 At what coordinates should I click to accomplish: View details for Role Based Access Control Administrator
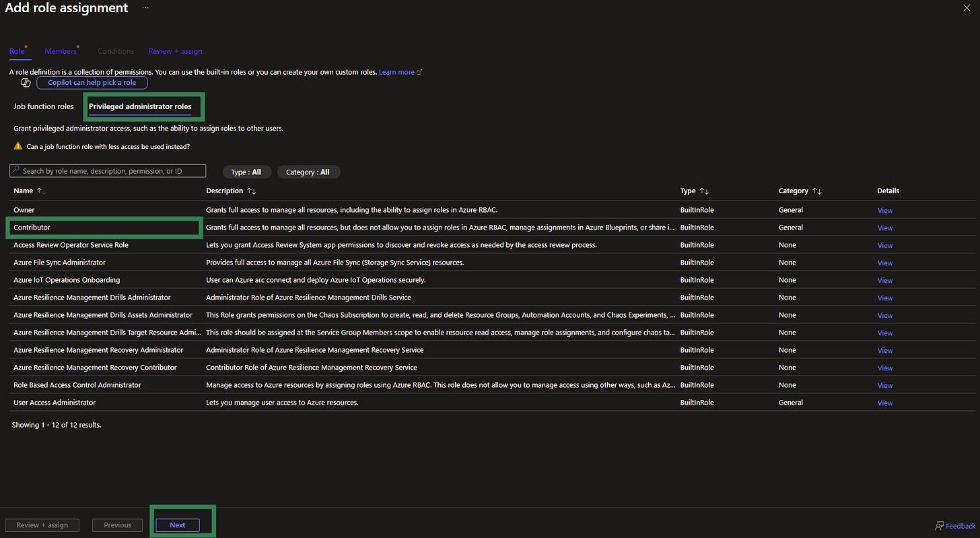pos(884,385)
